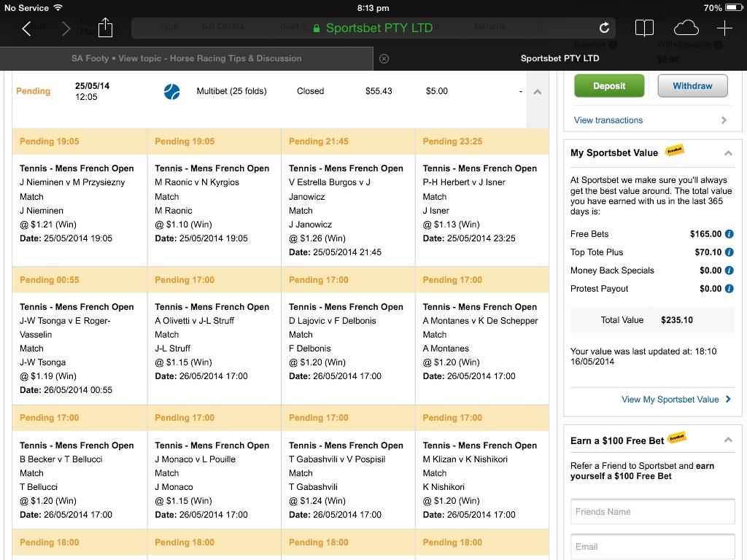This screenshot has width=747, height=560.
Task: Select the J Monaco v L Pouille match
Action: tap(195, 459)
